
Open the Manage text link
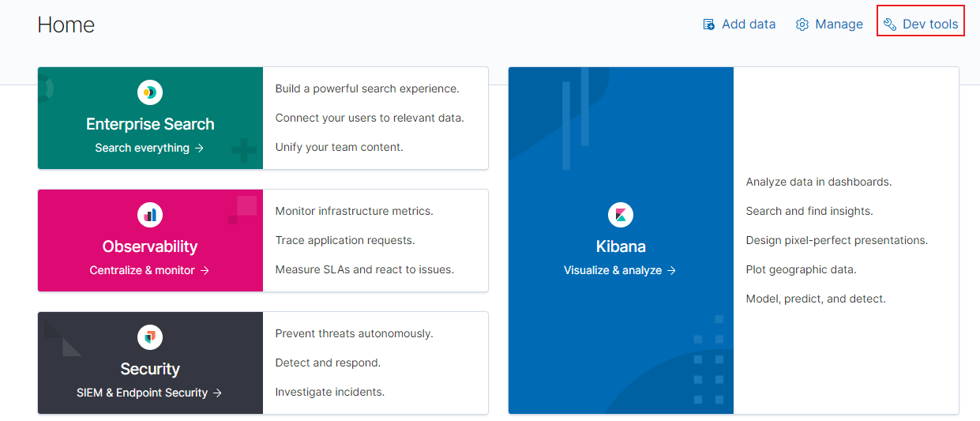(x=839, y=24)
